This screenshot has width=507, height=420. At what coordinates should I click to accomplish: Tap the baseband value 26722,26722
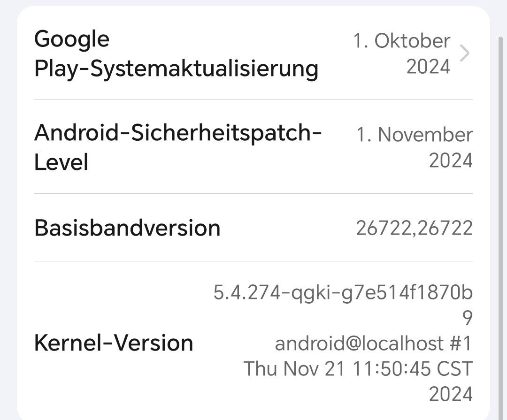[x=414, y=228]
